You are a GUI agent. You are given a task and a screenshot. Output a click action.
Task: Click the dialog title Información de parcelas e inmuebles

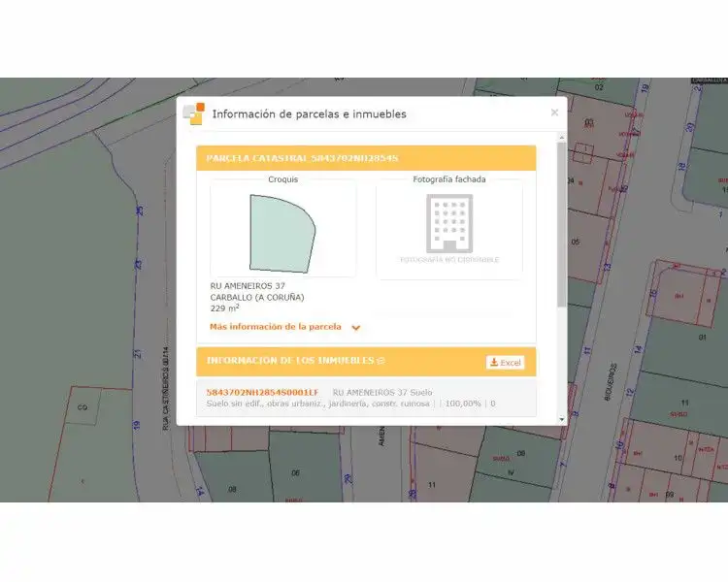tap(310, 114)
